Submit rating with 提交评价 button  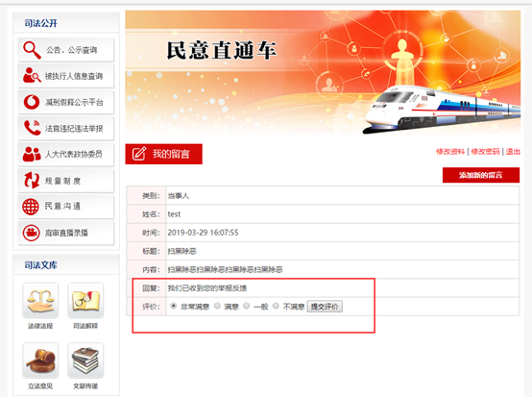pos(325,307)
